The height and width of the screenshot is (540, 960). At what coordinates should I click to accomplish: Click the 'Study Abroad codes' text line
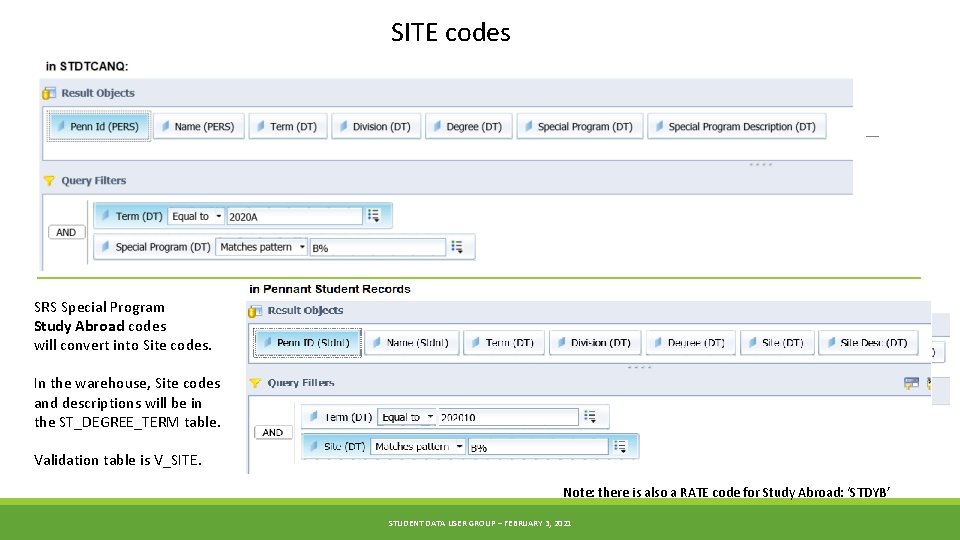(100, 326)
